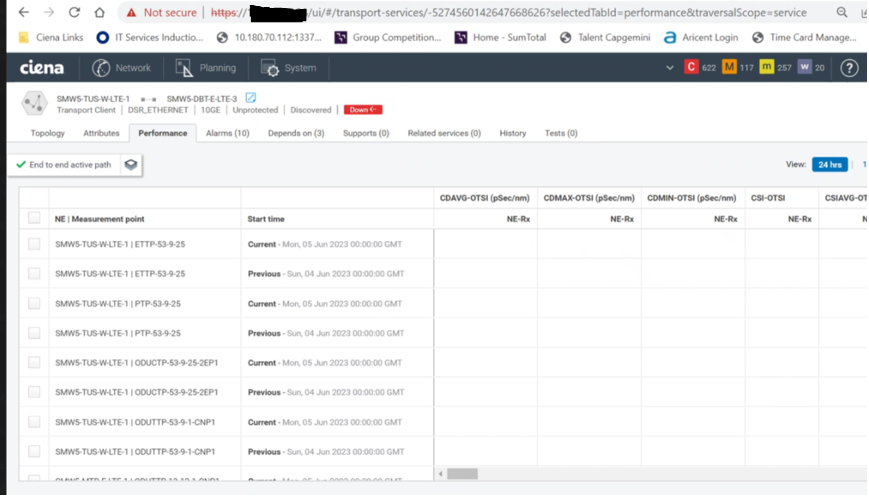869x496 pixels.
Task: Click the help question mark icon
Action: [849, 68]
